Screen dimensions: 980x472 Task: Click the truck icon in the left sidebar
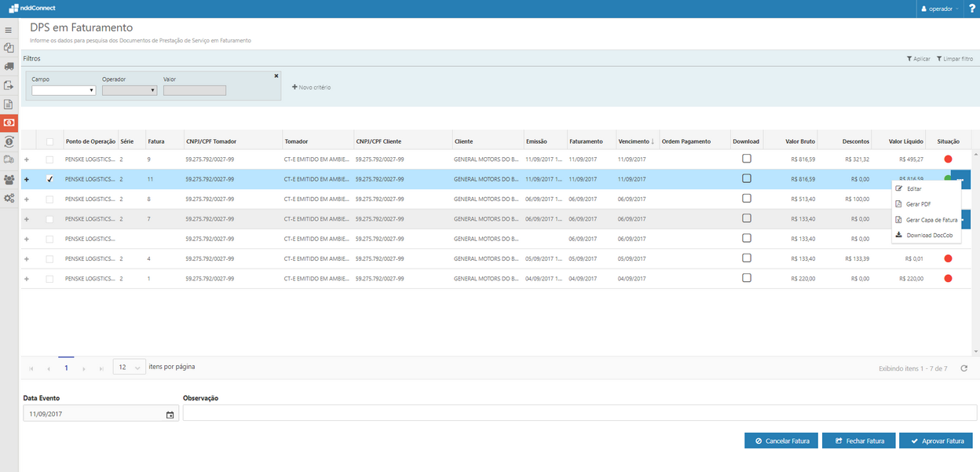coord(9,67)
